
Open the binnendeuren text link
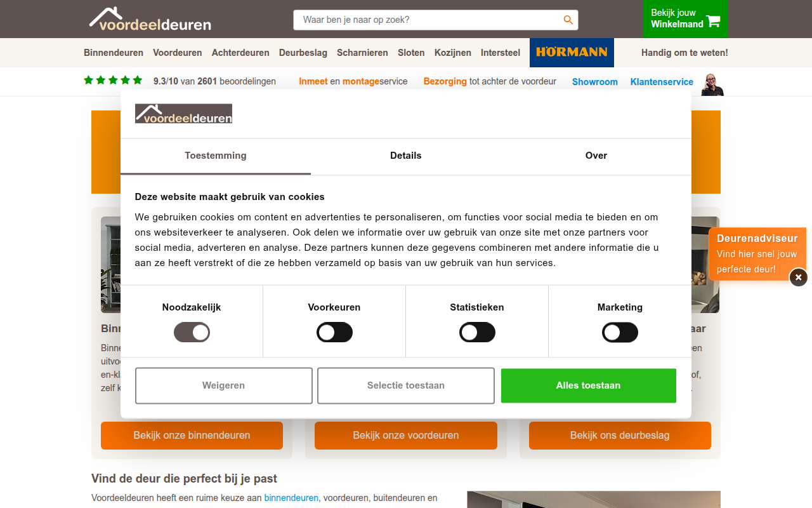point(291,498)
